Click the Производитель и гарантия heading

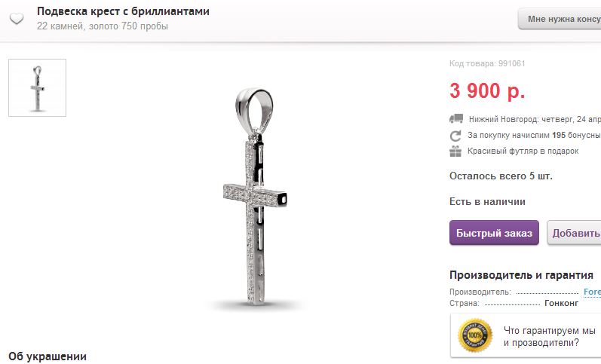pos(521,275)
